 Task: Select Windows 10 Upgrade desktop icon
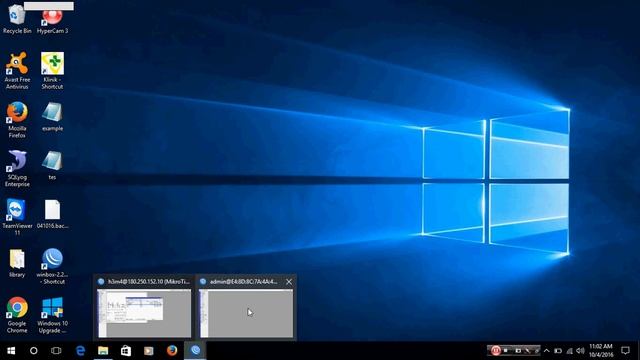pyautogui.click(x=52, y=315)
